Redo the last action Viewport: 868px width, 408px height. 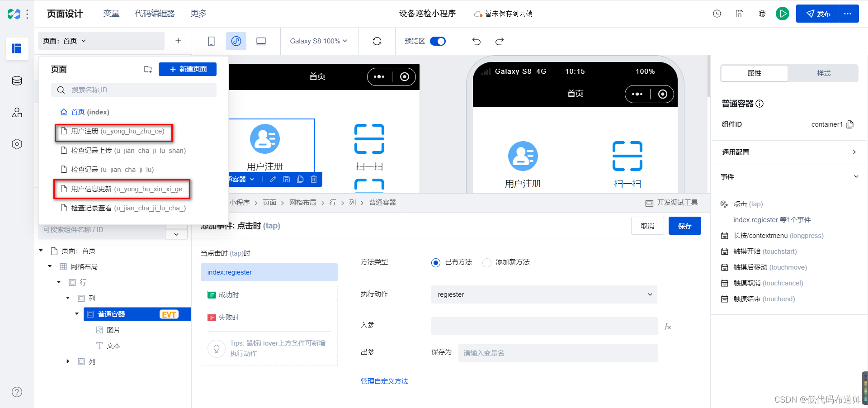(500, 41)
